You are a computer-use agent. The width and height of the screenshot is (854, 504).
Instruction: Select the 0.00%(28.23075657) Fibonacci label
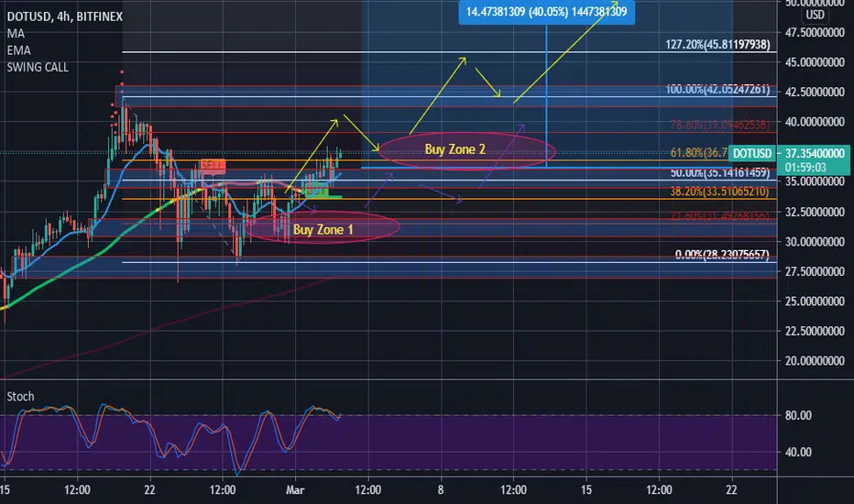click(722, 255)
